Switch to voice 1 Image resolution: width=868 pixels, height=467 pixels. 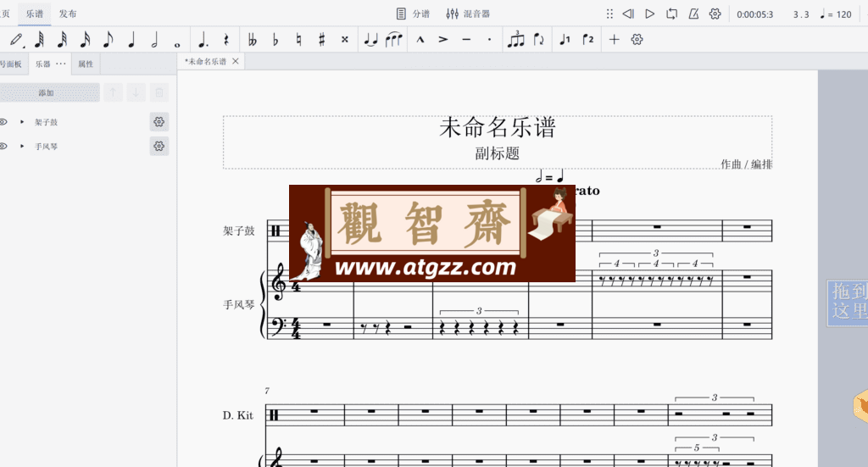(x=565, y=40)
